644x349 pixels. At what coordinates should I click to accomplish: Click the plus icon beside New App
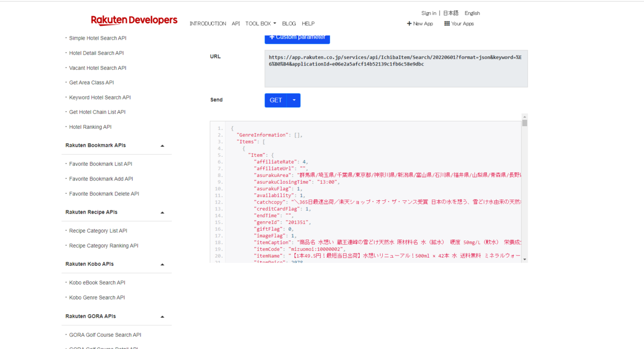pyautogui.click(x=409, y=24)
